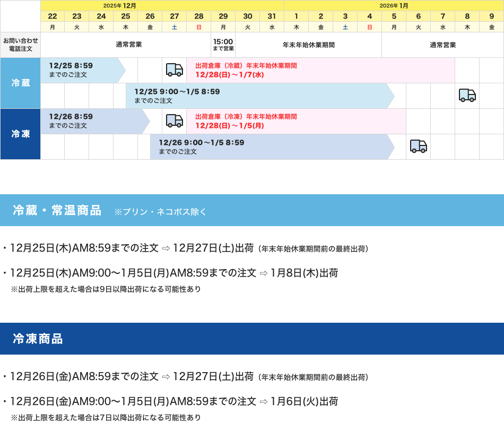Image resolution: width=504 pixels, height=422 pixels.
Task: Click the red 出荷倉庫（冷蔵）holiday notice text
Action: (247, 70)
